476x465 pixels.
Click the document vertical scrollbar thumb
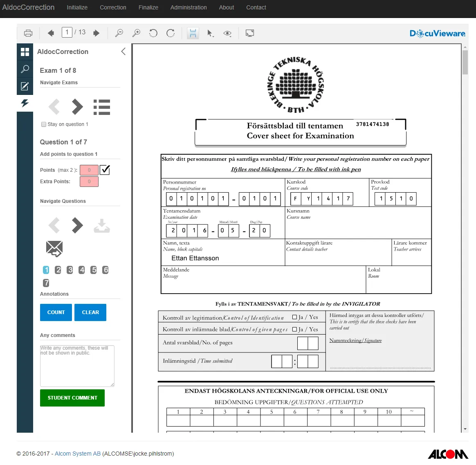(465, 62)
